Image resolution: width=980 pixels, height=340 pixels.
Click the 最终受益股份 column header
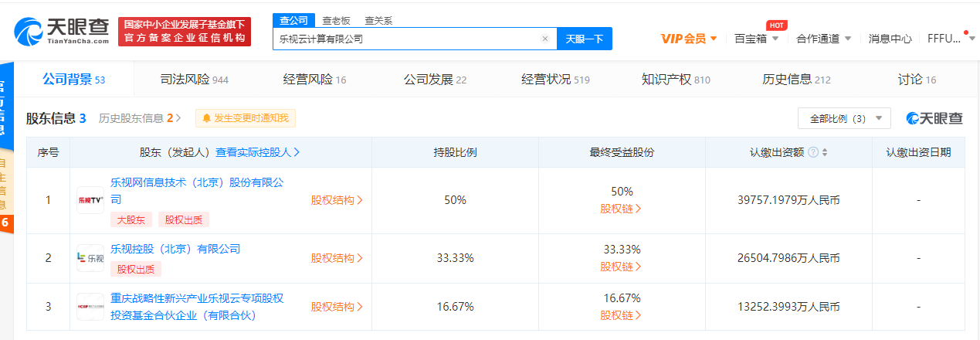tap(621, 153)
